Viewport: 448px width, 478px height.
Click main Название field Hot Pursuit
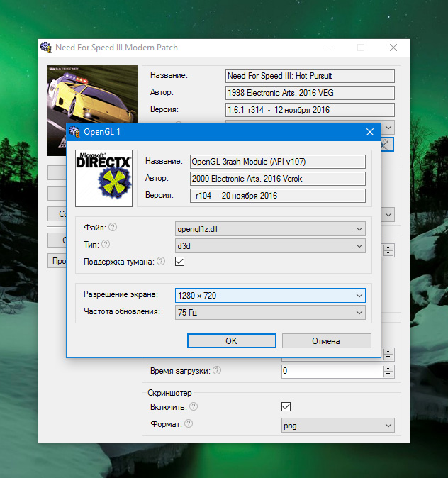tap(310, 76)
